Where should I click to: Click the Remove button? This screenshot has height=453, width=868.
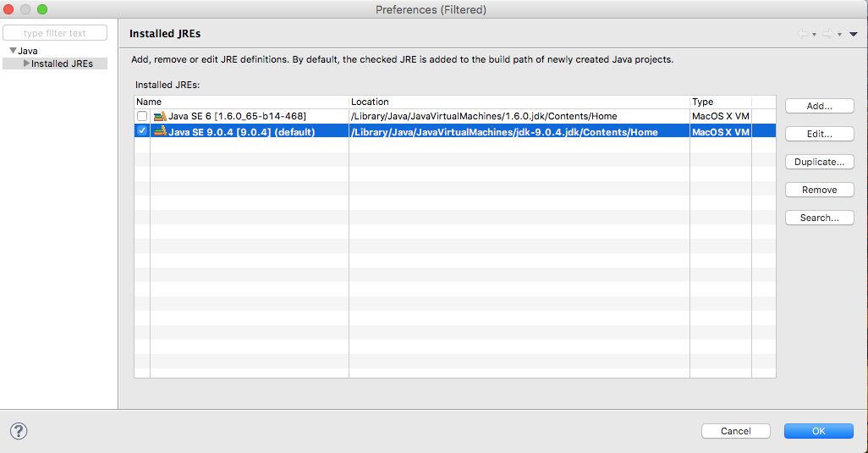819,190
